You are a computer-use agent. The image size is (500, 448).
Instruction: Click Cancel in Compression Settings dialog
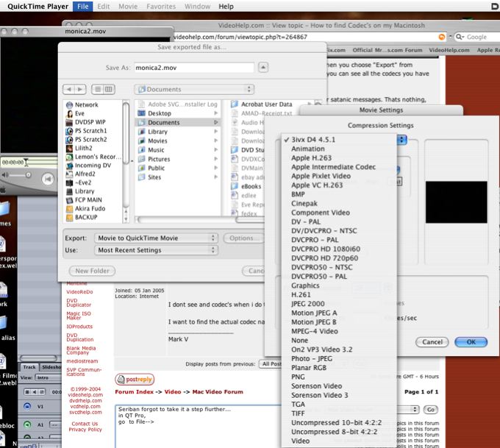[432, 342]
